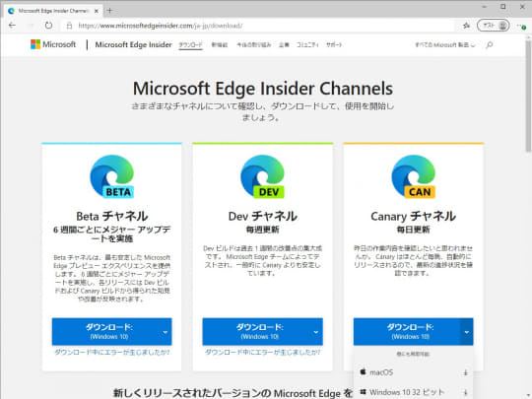Click the Microsoft logo
This screenshot has width=532, height=399.
(53, 44)
